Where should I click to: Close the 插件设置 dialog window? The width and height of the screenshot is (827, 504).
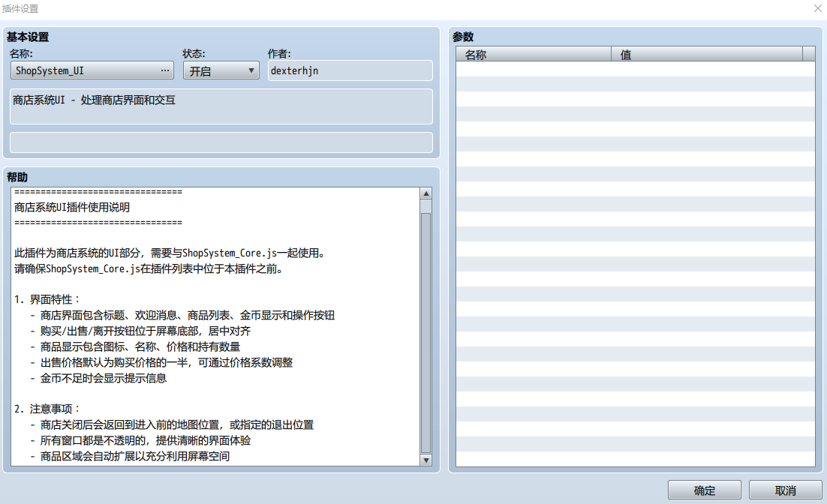[x=818, y=8]
